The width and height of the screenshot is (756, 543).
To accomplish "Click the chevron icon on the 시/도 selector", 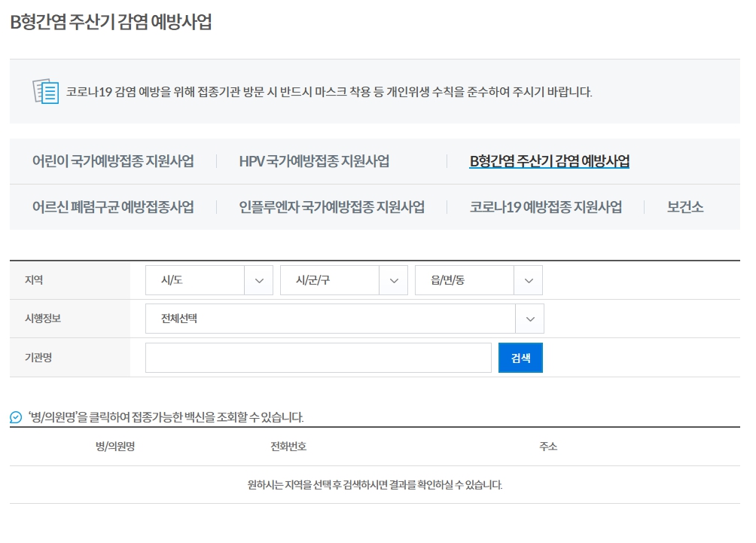I will tap(259, 279).
